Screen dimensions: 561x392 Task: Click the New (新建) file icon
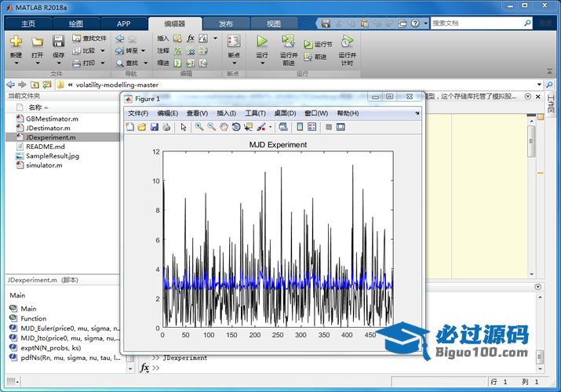pos(16,42)
